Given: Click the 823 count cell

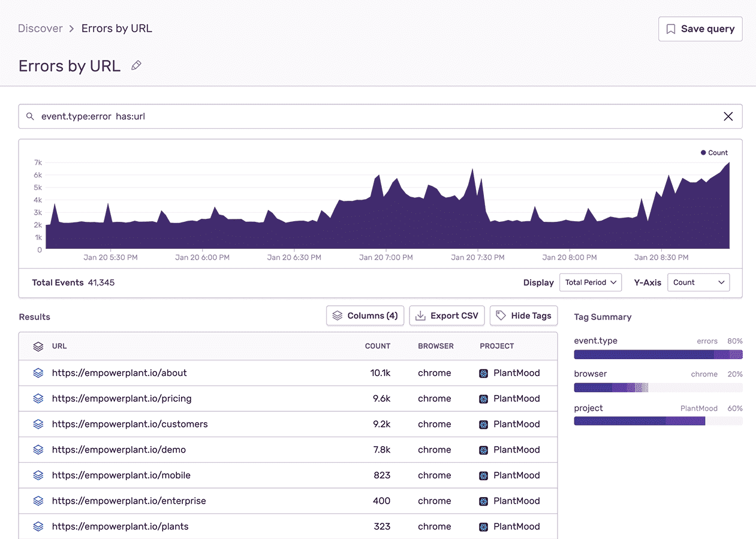Looking at the screenshot, I should pyautogui.click(x=381, y=475).
